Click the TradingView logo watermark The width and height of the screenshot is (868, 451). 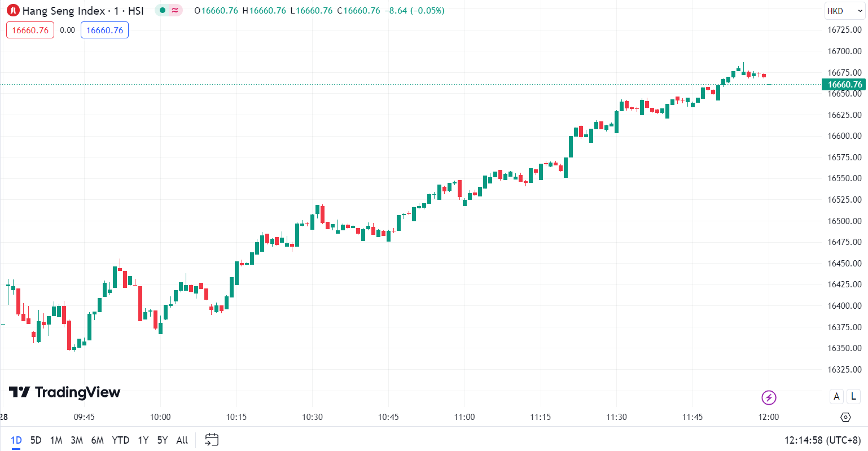(x=65, y=392)
